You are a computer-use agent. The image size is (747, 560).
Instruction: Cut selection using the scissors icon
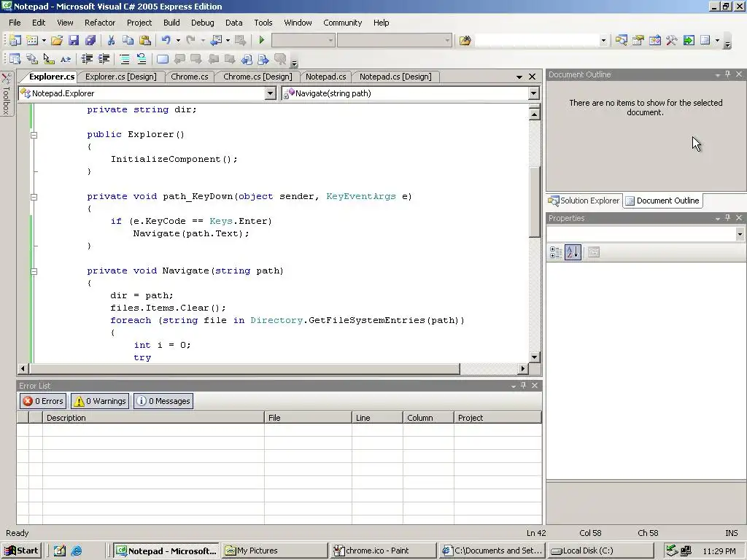click(111, 41)
